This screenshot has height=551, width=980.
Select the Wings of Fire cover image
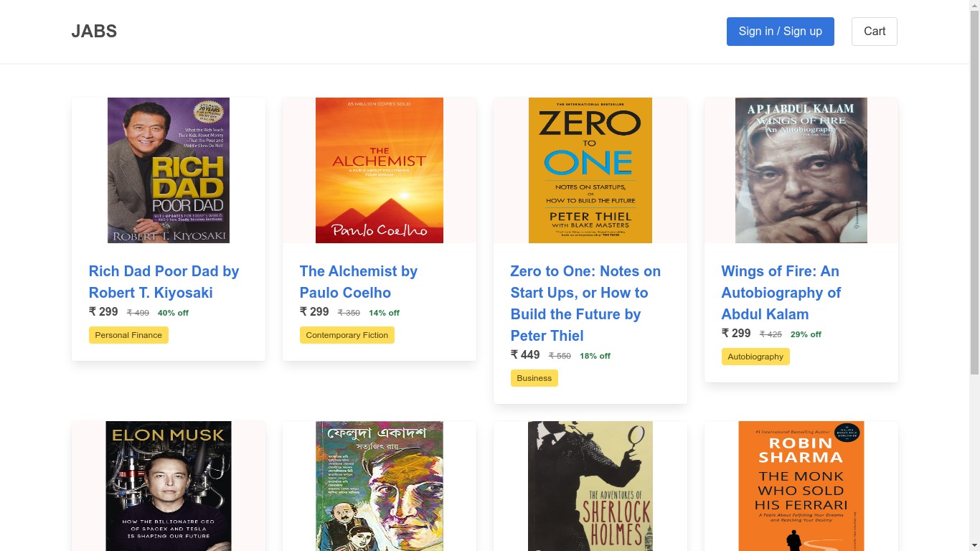801,171
